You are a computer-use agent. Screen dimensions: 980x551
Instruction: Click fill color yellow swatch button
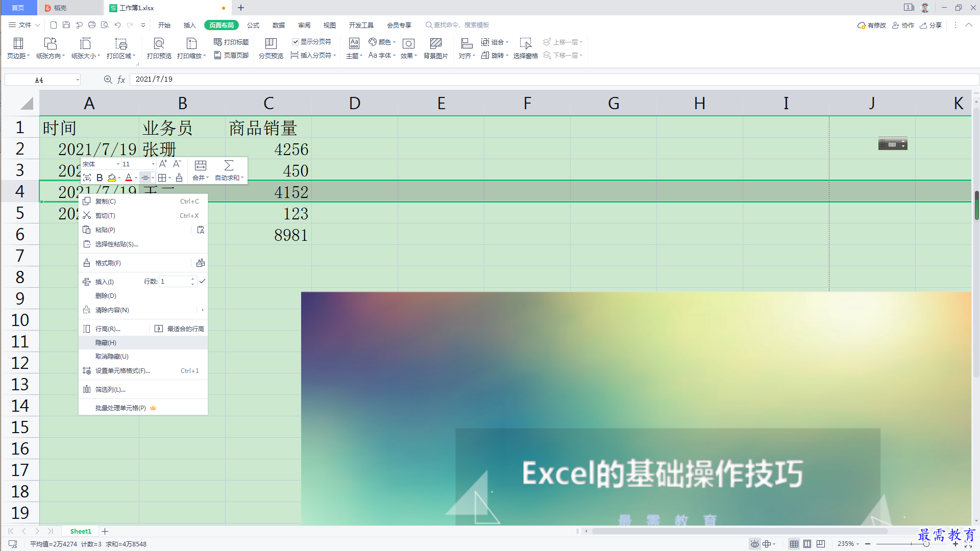pos(111,178)
